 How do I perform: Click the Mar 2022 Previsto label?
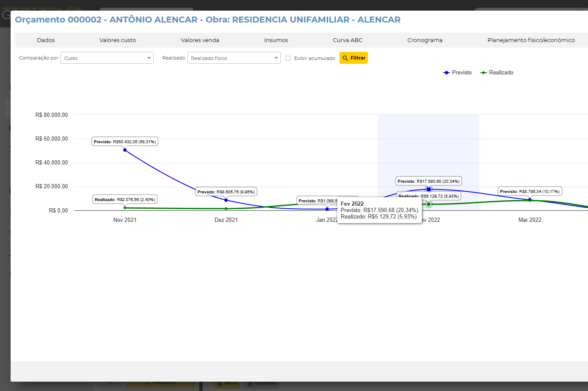coord(530,192)
